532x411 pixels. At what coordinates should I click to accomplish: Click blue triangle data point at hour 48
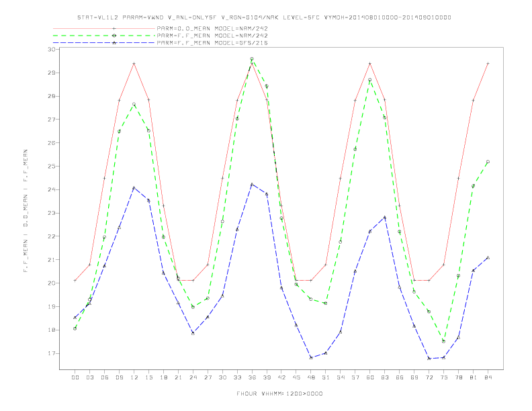click(311, 357)
